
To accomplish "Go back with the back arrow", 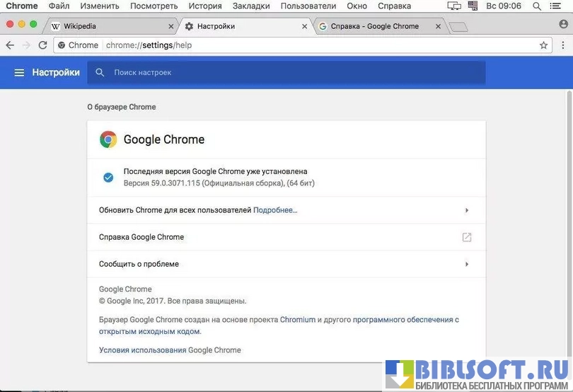I will [10, 45].
